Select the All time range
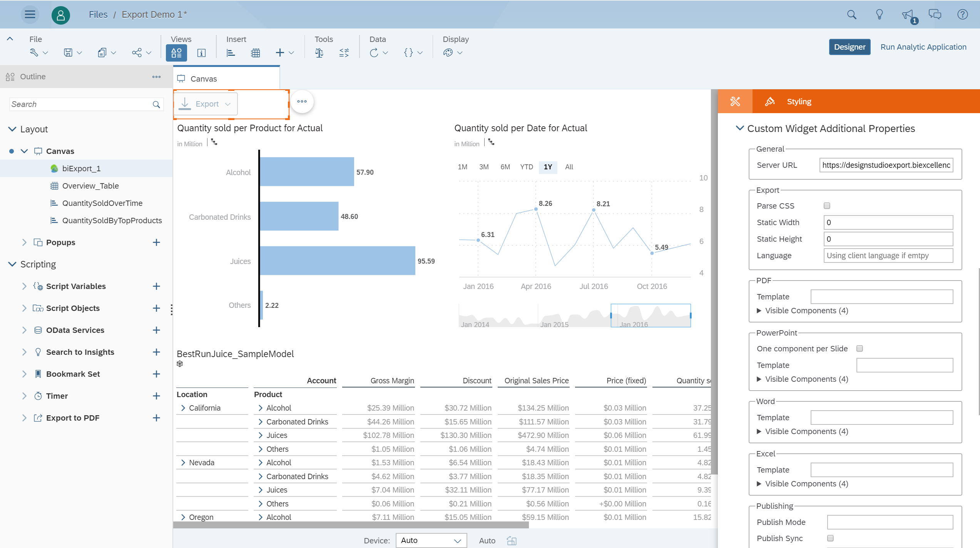This screenshot has height=548, width=980. pyautogui.click(x=569, y=167)
